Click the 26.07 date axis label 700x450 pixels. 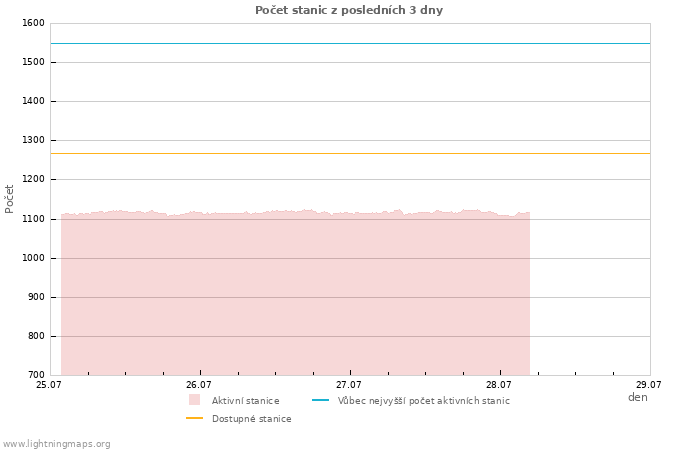(x=199, y=384)
